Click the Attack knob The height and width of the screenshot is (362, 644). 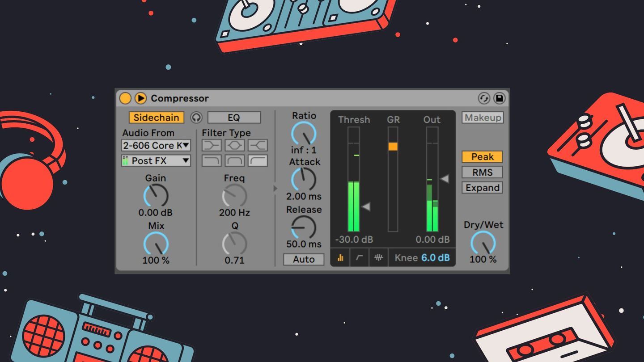[x=304, y=180]
